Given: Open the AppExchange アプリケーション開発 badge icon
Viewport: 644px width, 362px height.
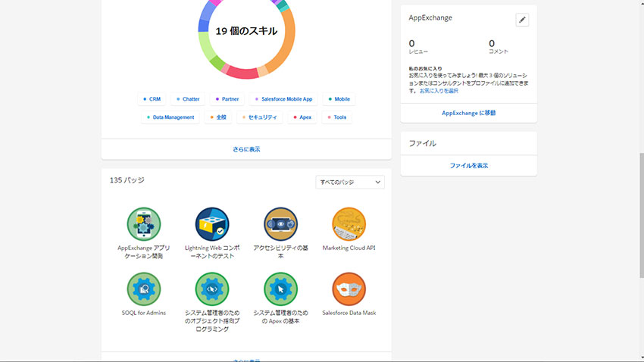Looking at the screenshot, I should [x=143, y=223].
